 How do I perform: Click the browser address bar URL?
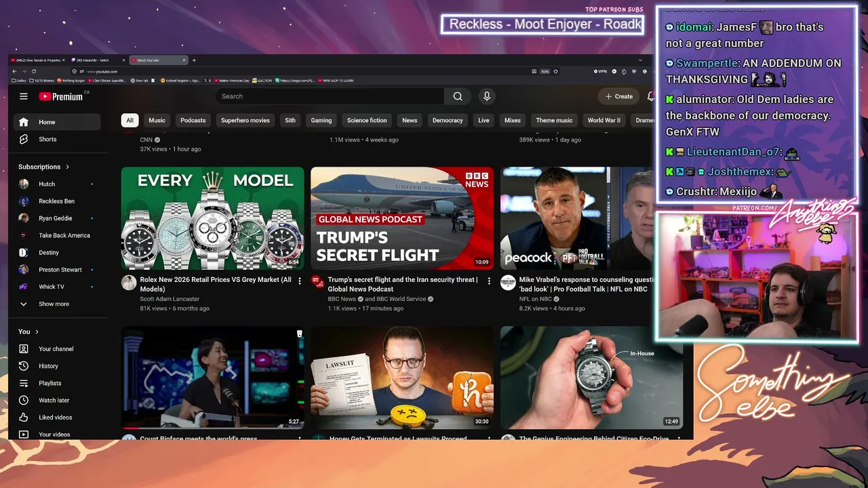102,71
